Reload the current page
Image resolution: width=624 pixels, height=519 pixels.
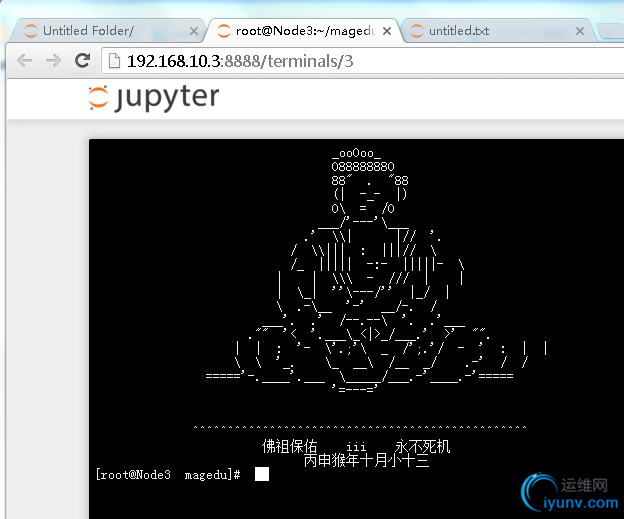82,61
